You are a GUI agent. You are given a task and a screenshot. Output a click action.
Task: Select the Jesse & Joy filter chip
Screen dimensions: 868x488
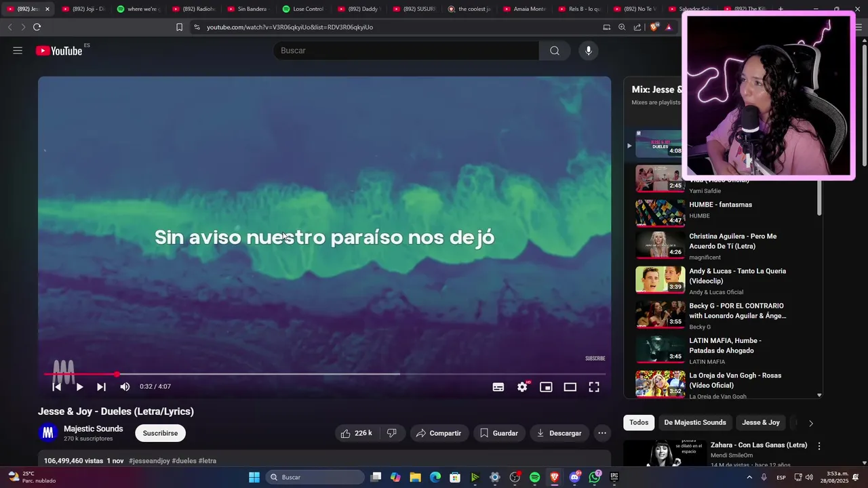(761, 423)
